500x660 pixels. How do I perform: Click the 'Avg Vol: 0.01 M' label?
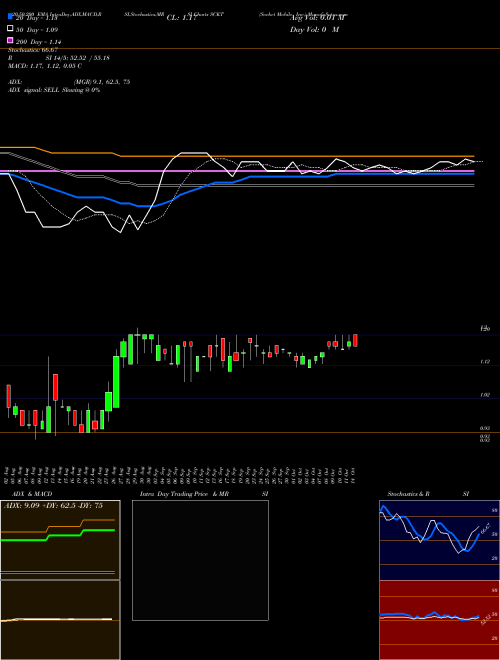tap(317, 18)
